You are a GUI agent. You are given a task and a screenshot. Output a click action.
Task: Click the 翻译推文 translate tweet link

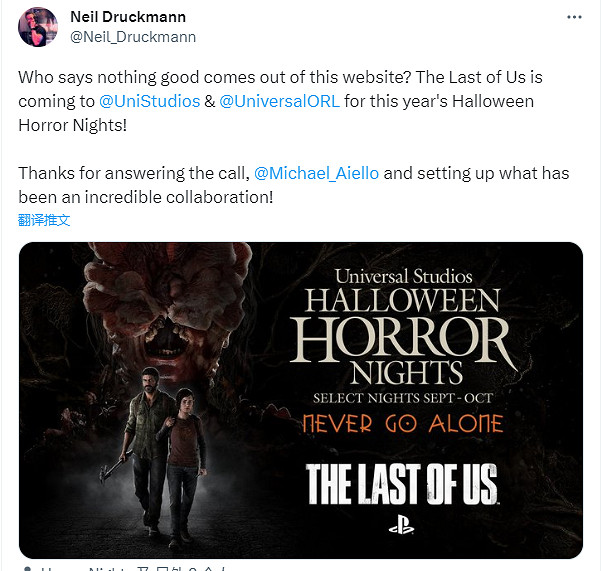pyautogui.click(x=44, y=220)
